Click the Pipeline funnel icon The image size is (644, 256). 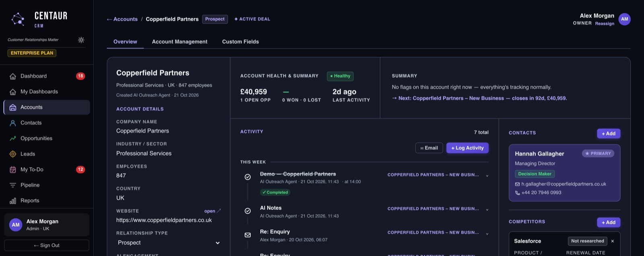[13, 185]
